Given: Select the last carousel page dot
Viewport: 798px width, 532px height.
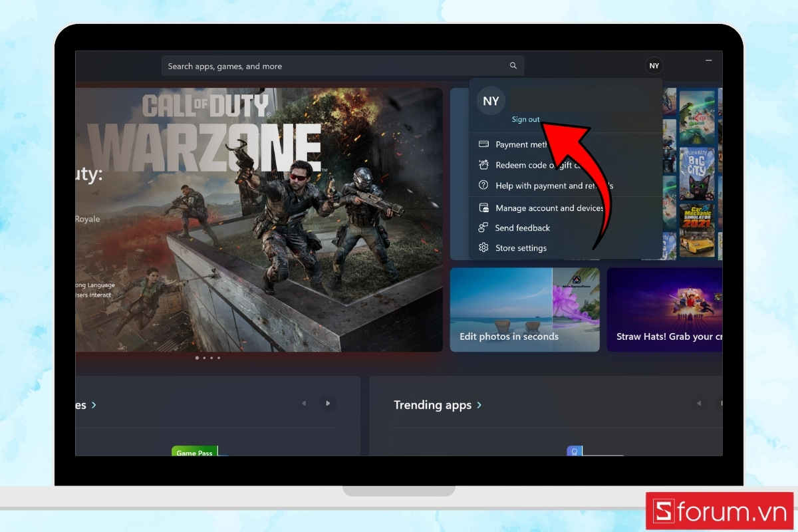Looking at the screenshot, I should (219, 358).
